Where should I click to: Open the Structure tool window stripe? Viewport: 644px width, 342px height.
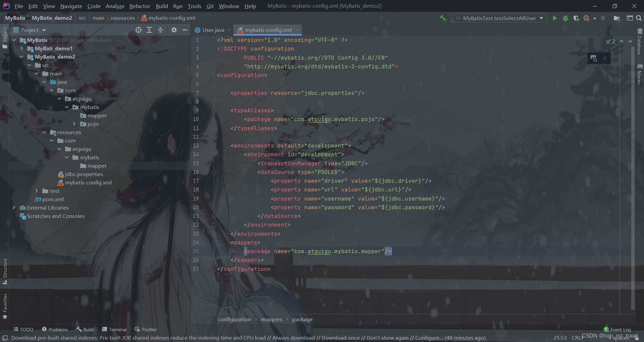[5, 271]
